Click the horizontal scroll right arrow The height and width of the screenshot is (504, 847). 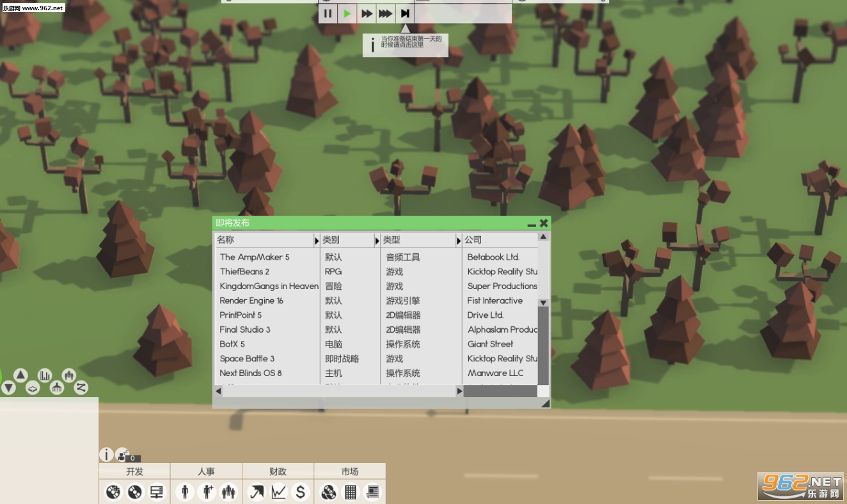click(459, 391)
